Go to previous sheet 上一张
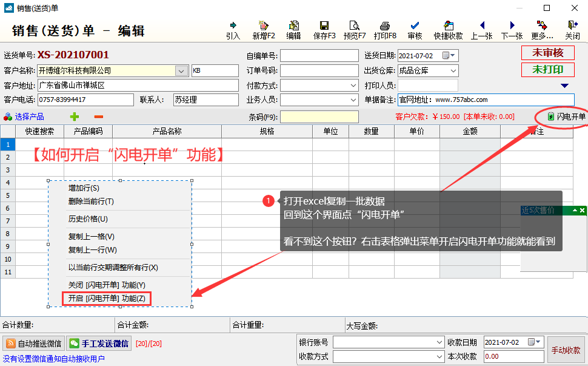The width and height of the screenshot is (588, 366). click(482, 30)
